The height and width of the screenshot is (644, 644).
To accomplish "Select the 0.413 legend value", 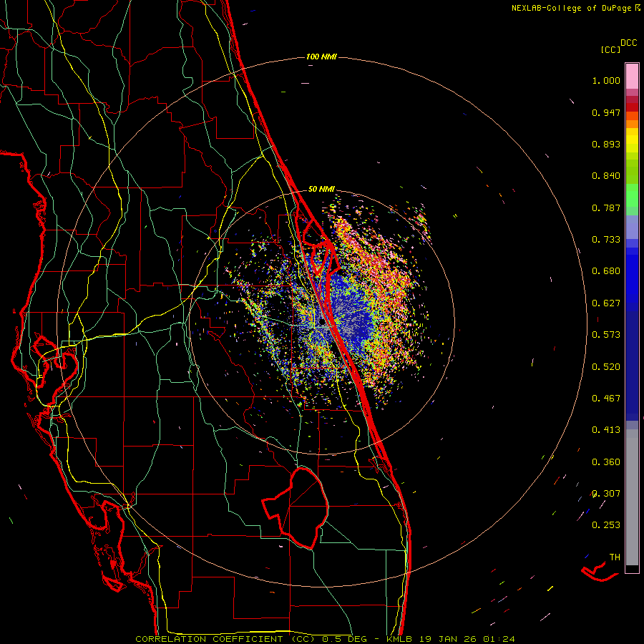I will point(606,430).
